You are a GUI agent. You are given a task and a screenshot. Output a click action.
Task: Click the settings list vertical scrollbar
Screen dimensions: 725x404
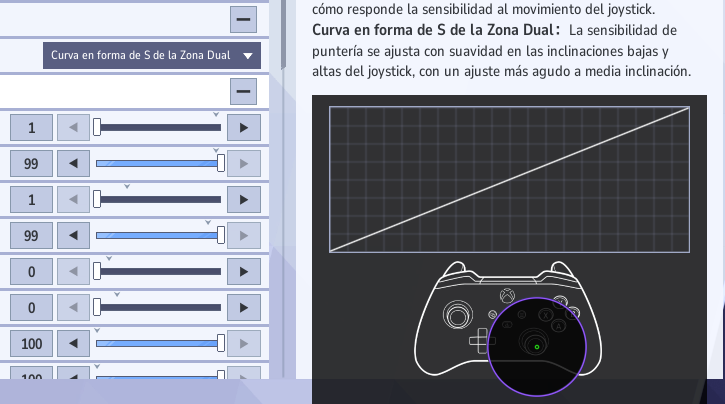click(x=283, y=35)
